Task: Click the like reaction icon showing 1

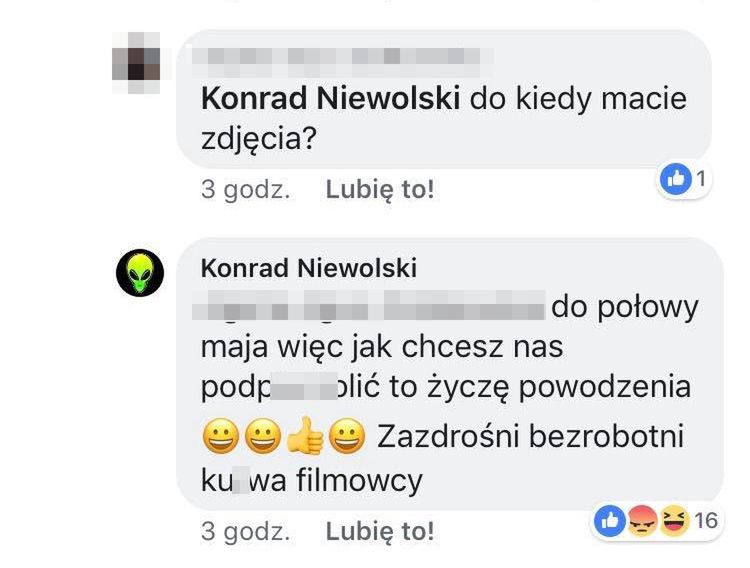Action: 675,179
